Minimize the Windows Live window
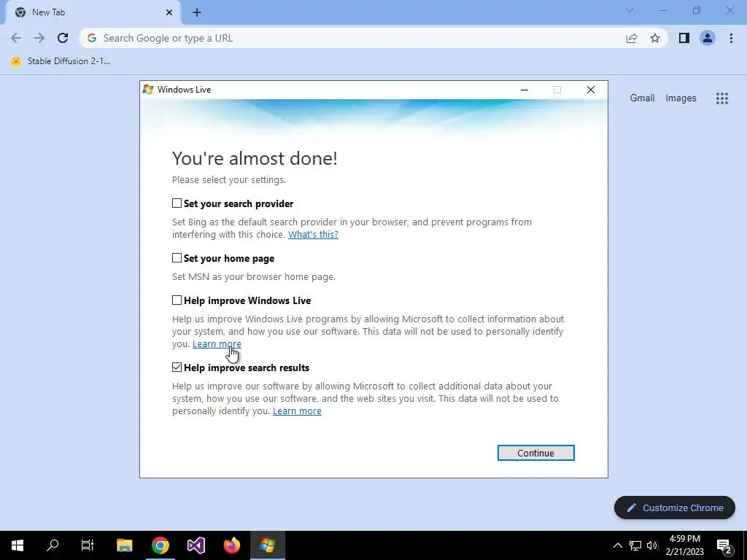 tap(525, 90)
